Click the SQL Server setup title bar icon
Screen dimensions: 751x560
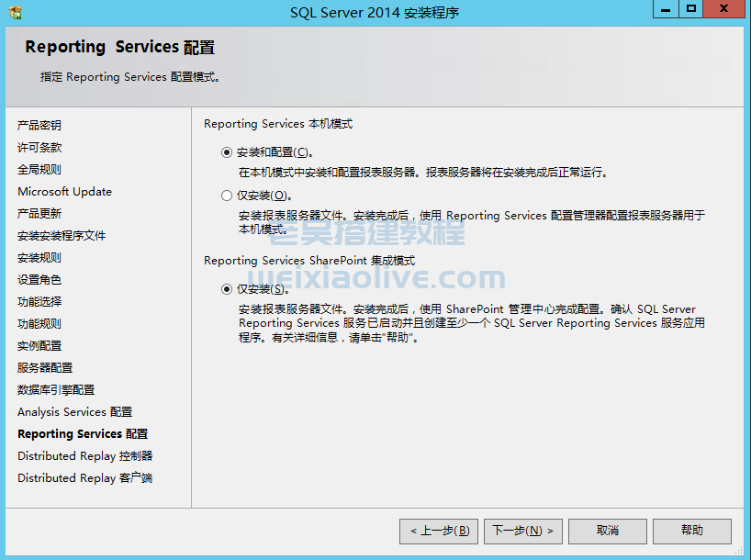pos(16,12)
